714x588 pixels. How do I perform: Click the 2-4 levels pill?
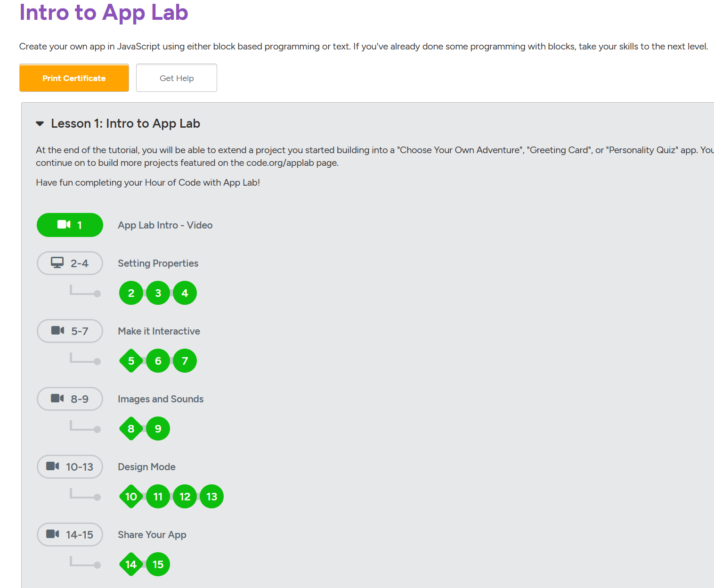(70, 263)
